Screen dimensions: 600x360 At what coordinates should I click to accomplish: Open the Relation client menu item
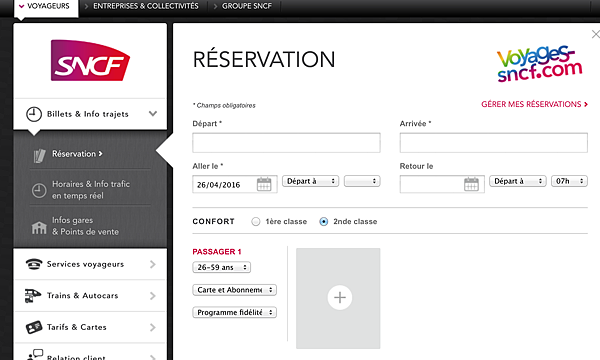click(x=90, y=353)
